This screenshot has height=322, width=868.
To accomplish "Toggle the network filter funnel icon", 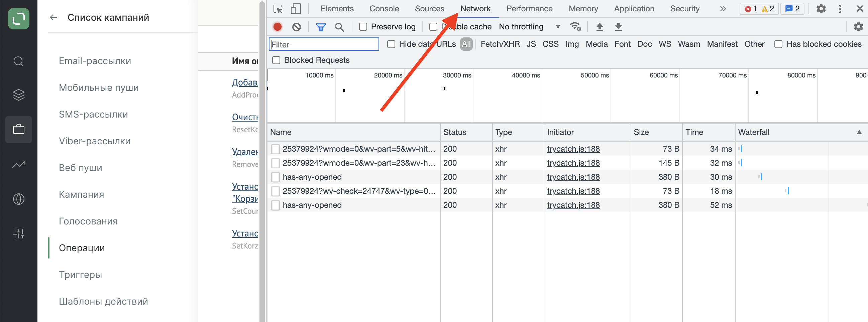I will (320, 27).
